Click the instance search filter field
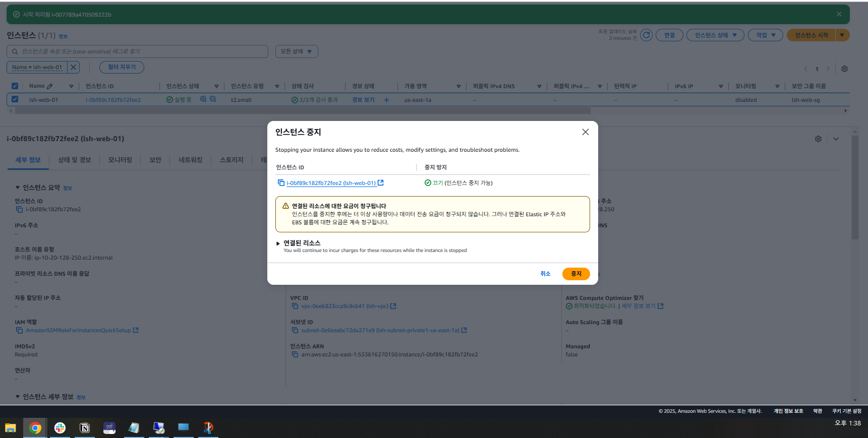Viewport: 868px width, 438px height. [141, 51]
